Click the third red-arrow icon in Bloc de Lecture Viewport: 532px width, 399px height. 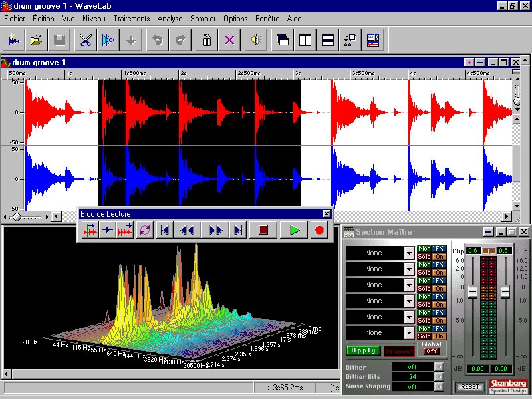click(x=124, y=230)
